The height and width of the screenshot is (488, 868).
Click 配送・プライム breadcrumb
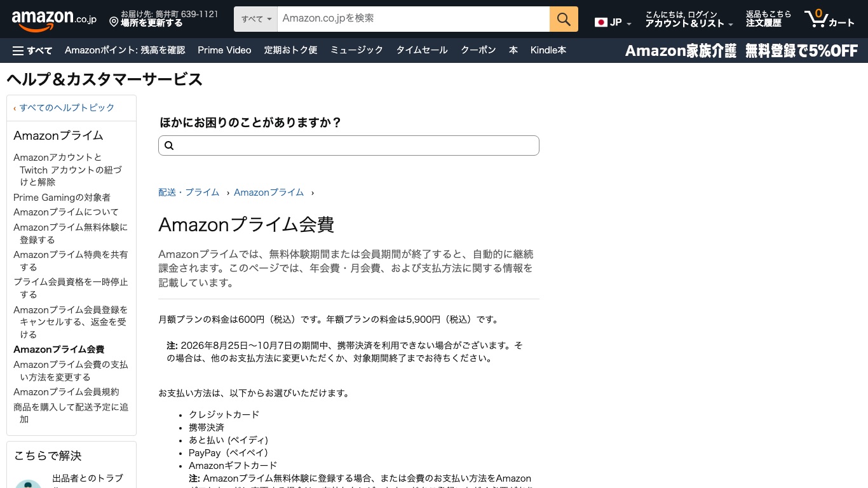189,193
